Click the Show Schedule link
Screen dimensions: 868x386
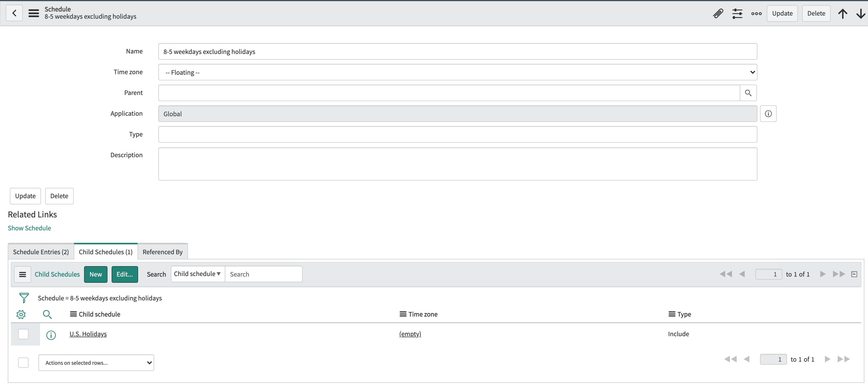click(29, 228)
